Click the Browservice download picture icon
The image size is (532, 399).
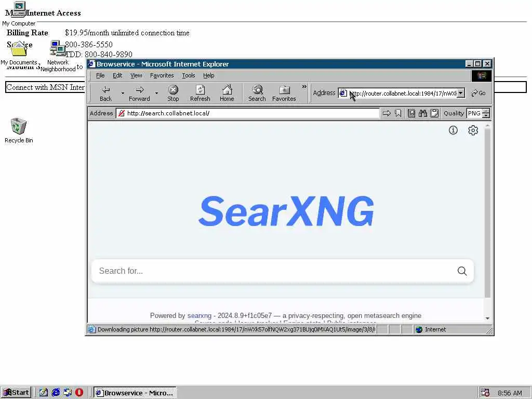pyautogui.click(x=411, y=113)
